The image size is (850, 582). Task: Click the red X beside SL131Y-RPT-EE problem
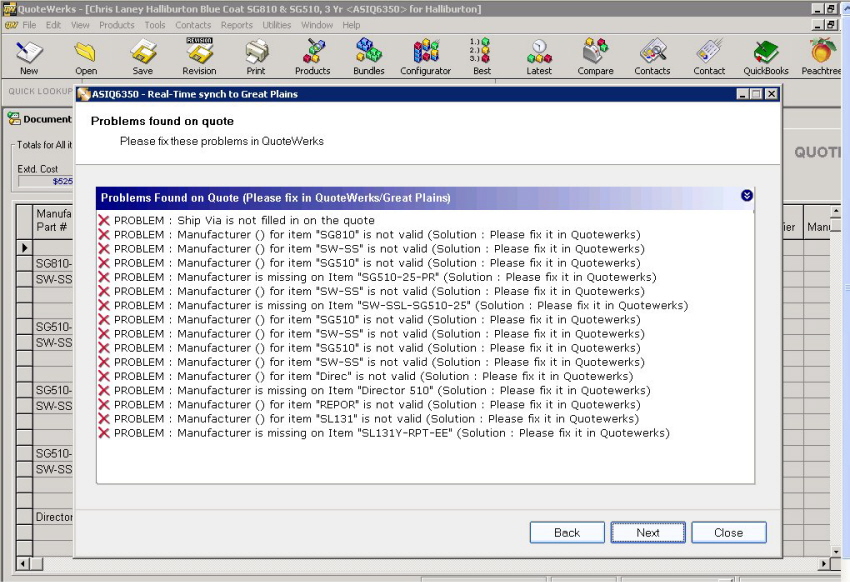point(104,432)
